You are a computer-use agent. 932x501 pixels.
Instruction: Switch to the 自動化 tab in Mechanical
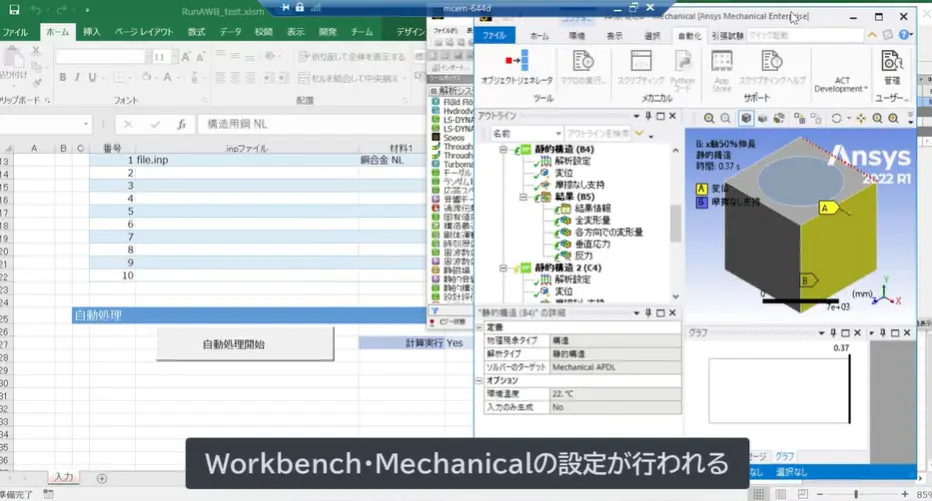coord(689,36)
